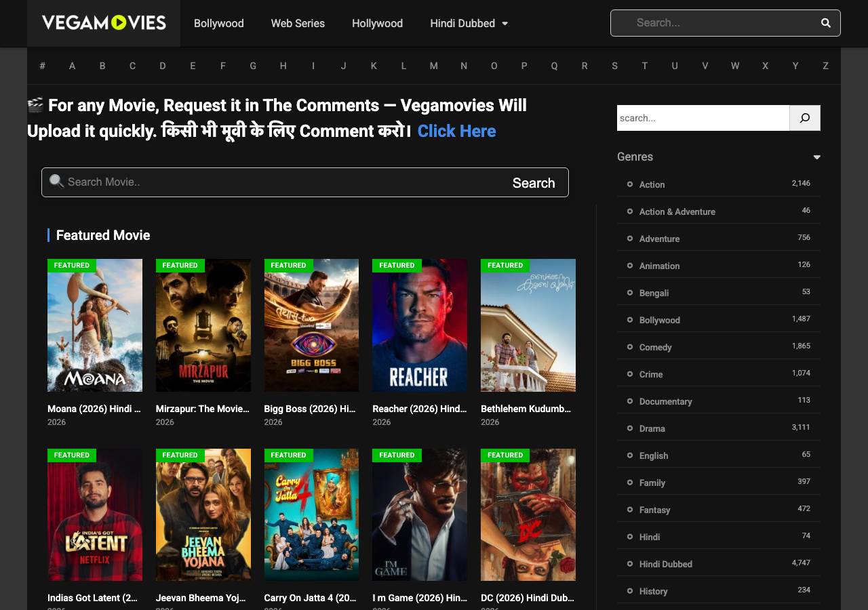Viewport: 868px width, 610px height.
Task: Click the Reacher (2026) title link
Action: (x=420, y=409)
